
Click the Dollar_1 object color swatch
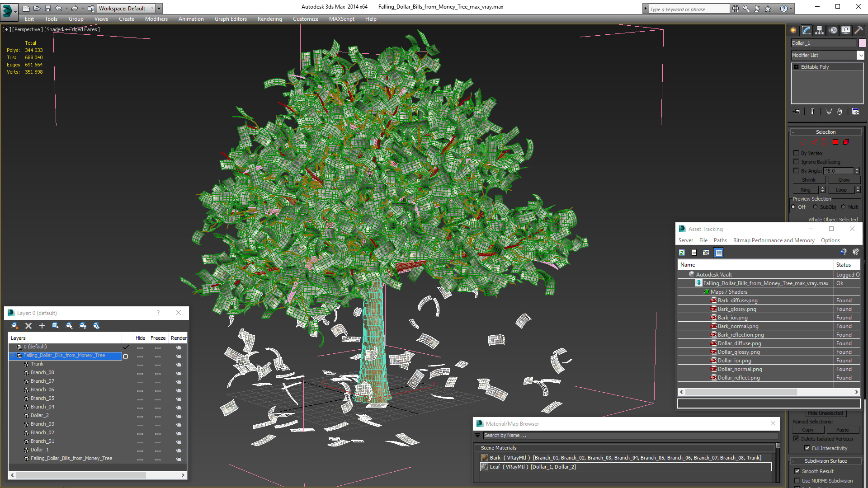pyautogui.click(x=862, y=43)
